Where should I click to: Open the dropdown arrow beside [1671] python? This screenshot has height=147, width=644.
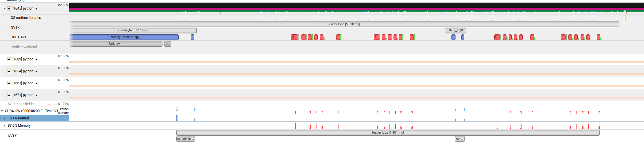tap(36, 96)
